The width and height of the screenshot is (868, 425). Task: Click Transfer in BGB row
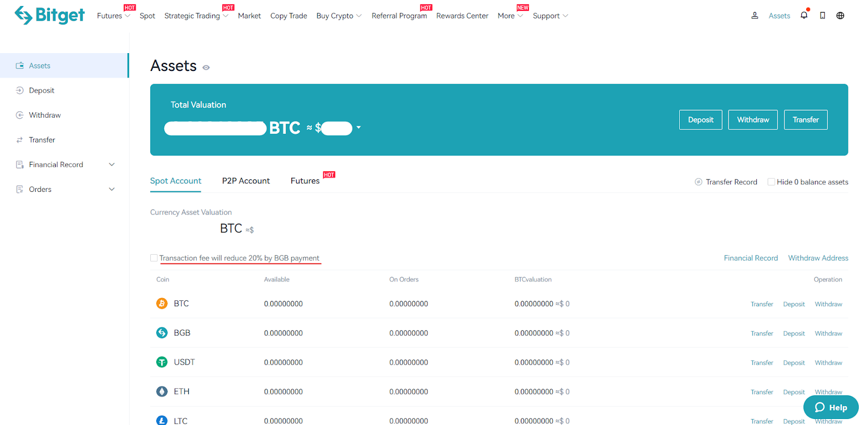(x=762, y=333)
